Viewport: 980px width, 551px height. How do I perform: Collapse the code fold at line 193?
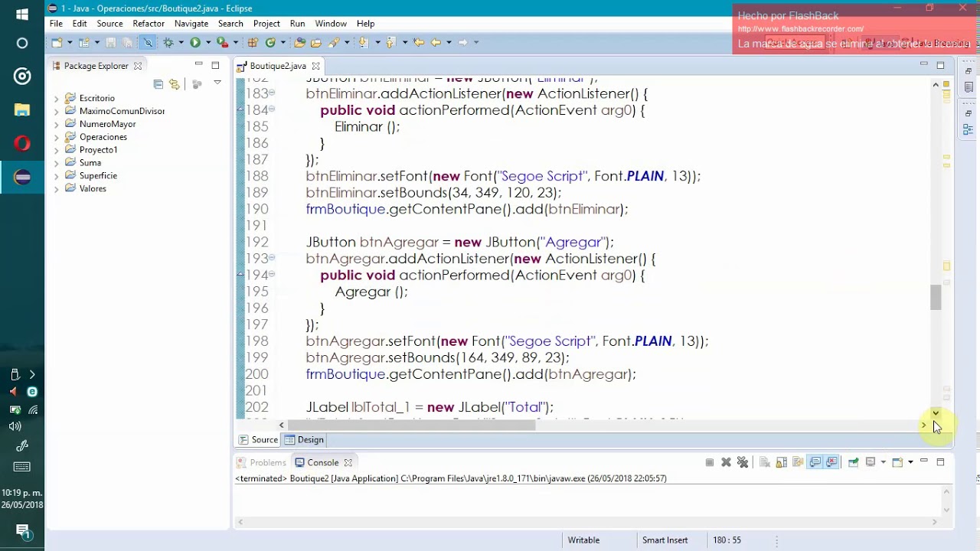point(272,259)
